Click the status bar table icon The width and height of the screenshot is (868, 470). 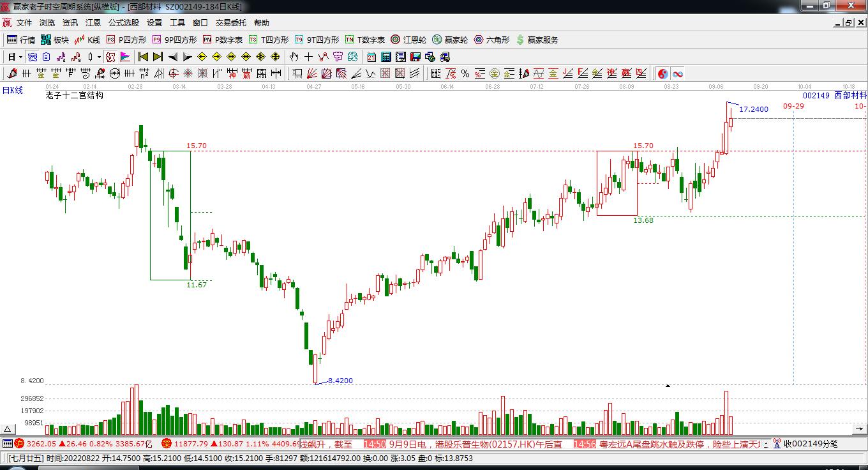pos(7,443)
